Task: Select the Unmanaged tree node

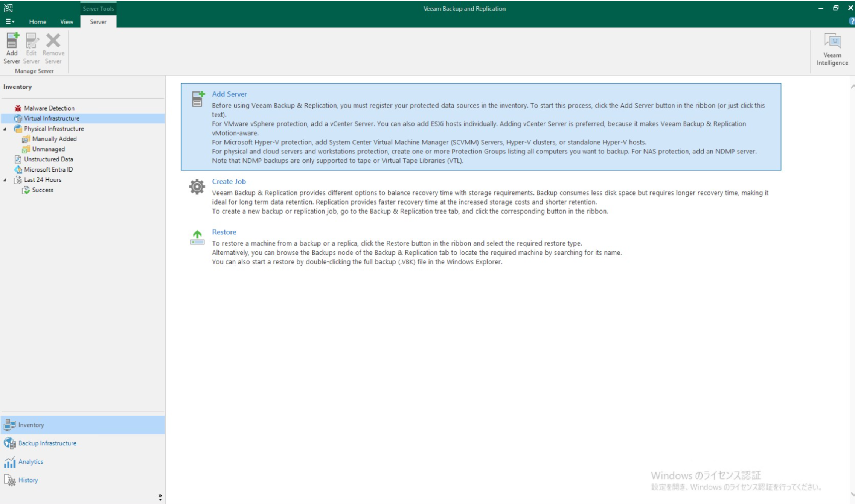Action: (x=49, y=149)
